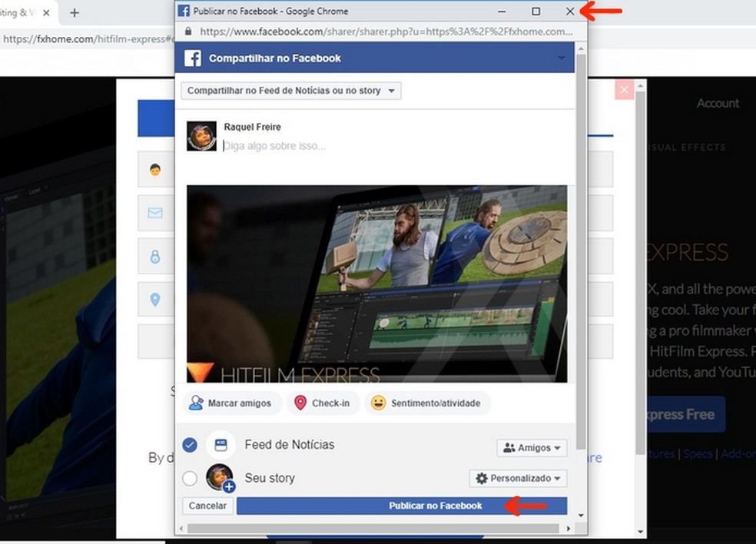Click the popup horizontal scrollbar thumb

pos(373,529)
